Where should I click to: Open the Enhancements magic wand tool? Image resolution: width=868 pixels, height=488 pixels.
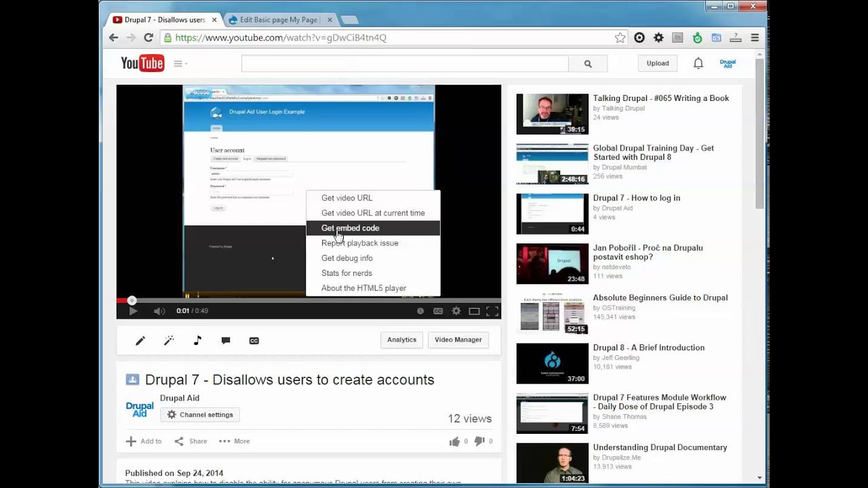coord(169,340)
